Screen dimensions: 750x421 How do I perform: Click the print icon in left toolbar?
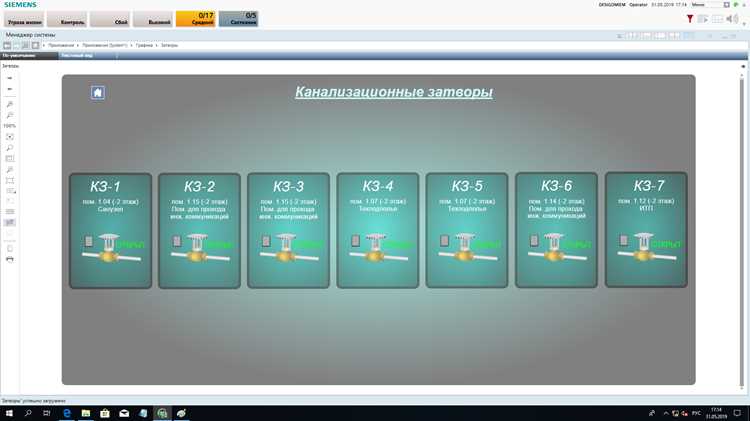(x=10, y=259)
